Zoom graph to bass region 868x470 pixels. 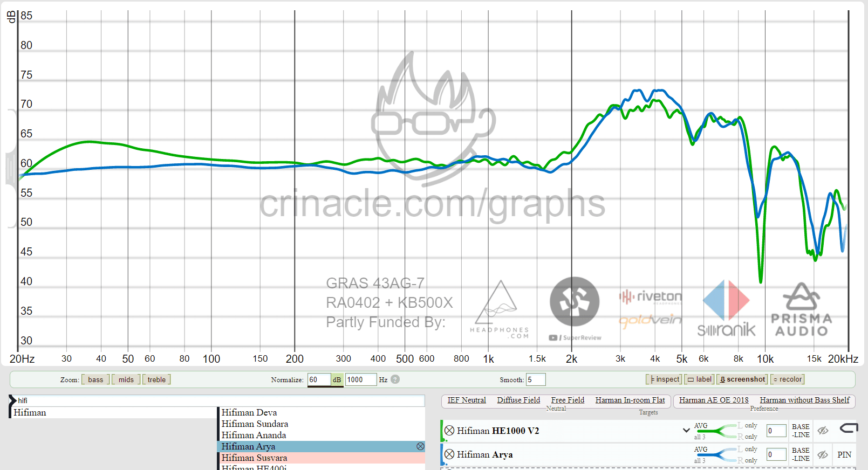(x=95, y=379)
